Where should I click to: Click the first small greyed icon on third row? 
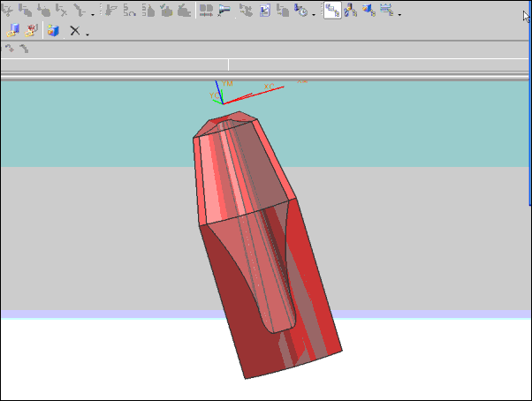(10, 49)
